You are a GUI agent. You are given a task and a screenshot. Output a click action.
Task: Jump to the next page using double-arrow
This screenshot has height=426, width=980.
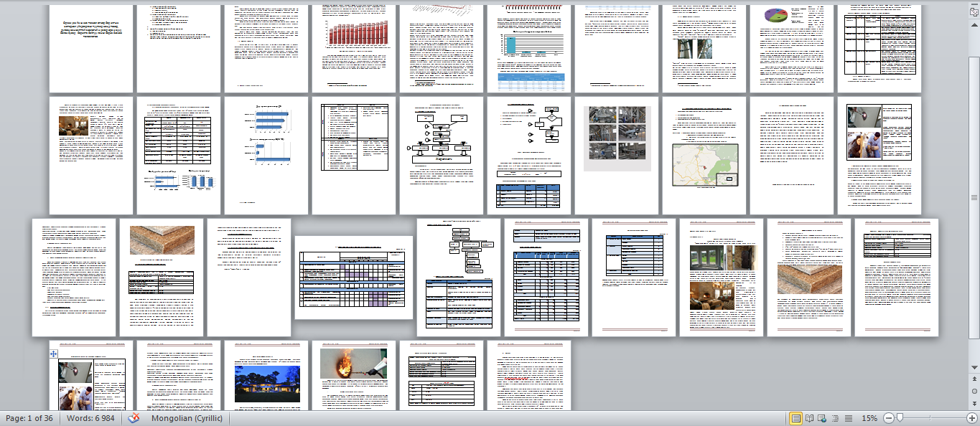974,402
